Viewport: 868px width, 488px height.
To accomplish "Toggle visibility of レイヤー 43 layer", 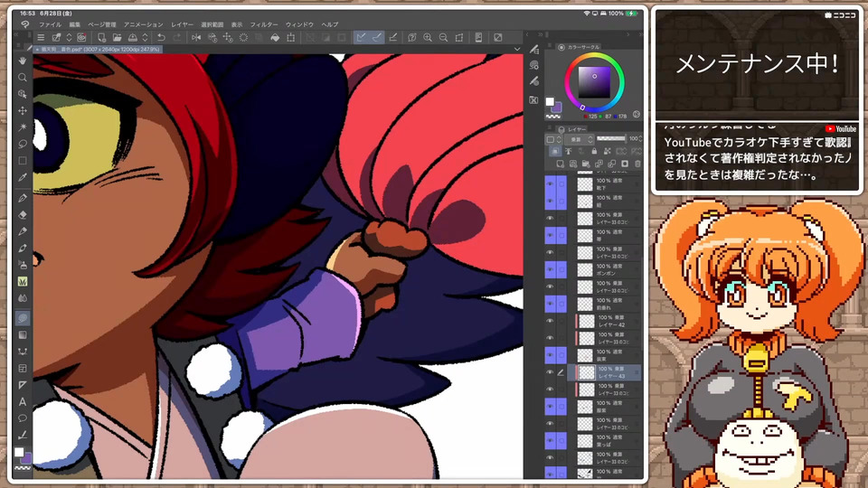I will (550, 372).
